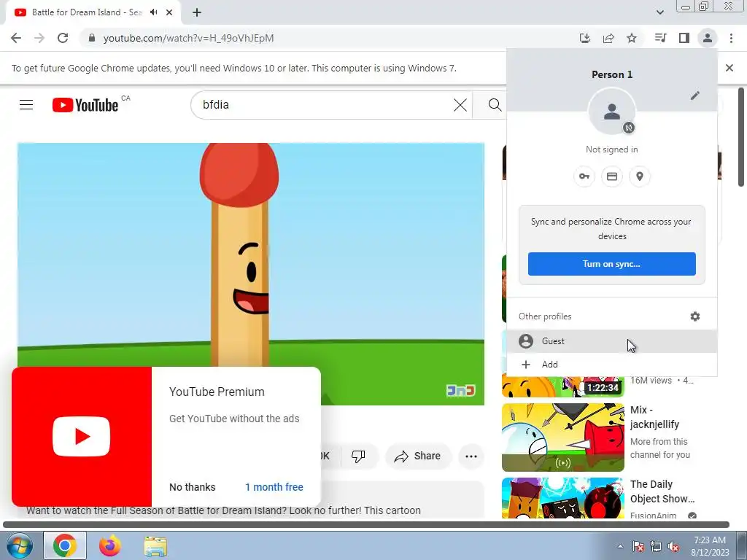
Task: Click the disabled forward navigation arrow
Action: [39, 38]
